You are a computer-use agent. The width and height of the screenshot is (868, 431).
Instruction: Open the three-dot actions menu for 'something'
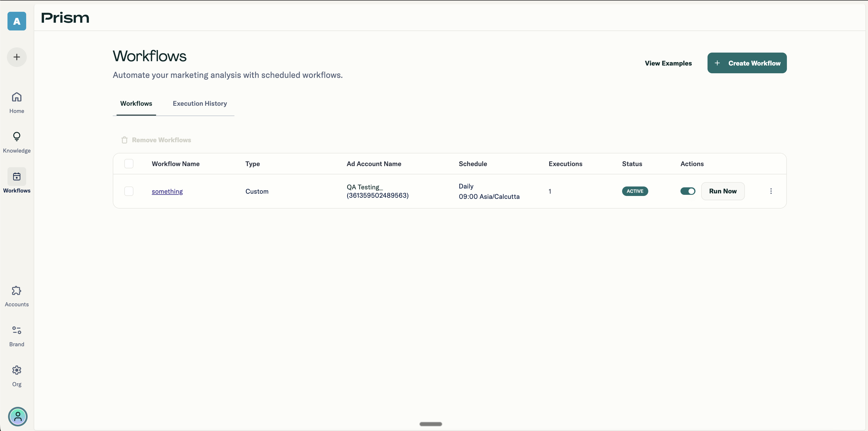[771, 191]
